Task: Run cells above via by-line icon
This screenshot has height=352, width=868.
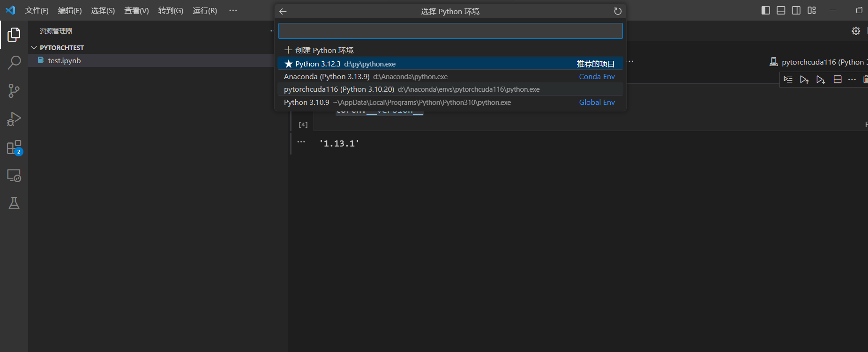Action: pos(788,80)
